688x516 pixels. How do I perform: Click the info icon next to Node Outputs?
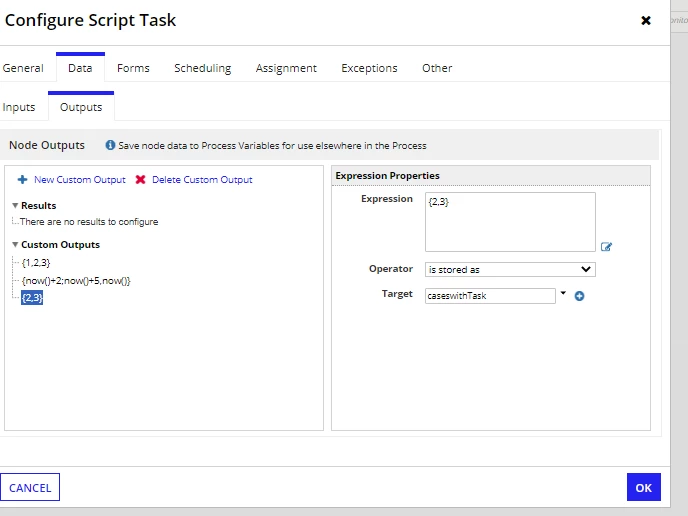[110, 145]
